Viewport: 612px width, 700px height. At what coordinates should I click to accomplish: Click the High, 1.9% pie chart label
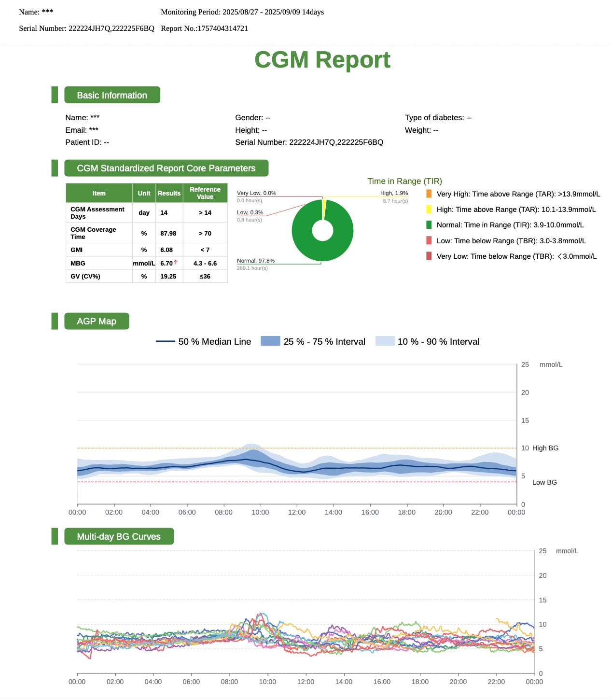(394, 193)
